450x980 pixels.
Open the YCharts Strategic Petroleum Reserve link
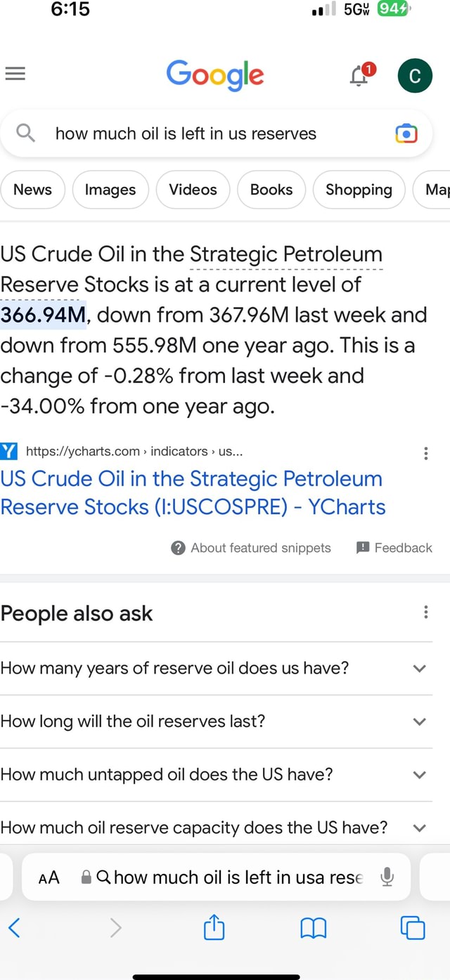(x=191, y=492)
